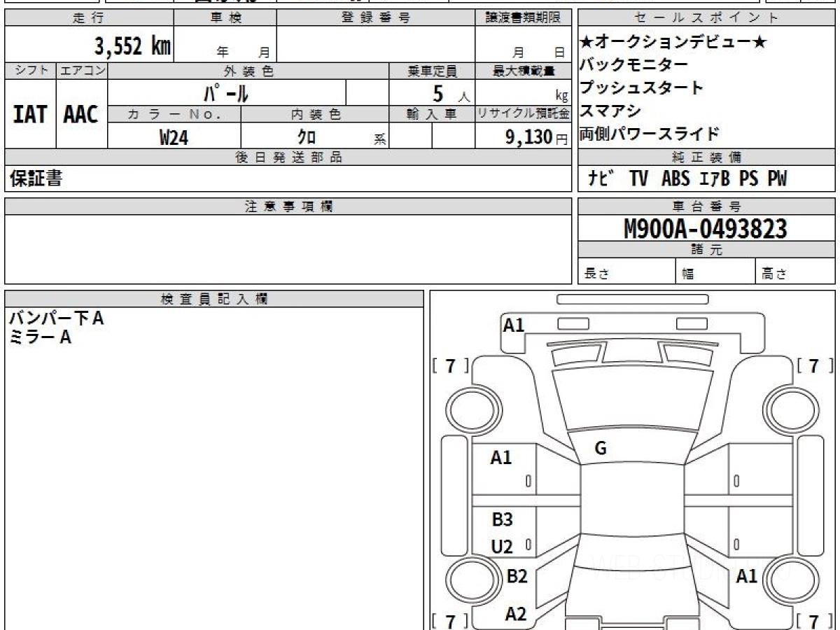The height and width of the screenshot is (630, 840).
Task: Click the PW equipment item
Action: pyautogui.click(x=776, y=178)
